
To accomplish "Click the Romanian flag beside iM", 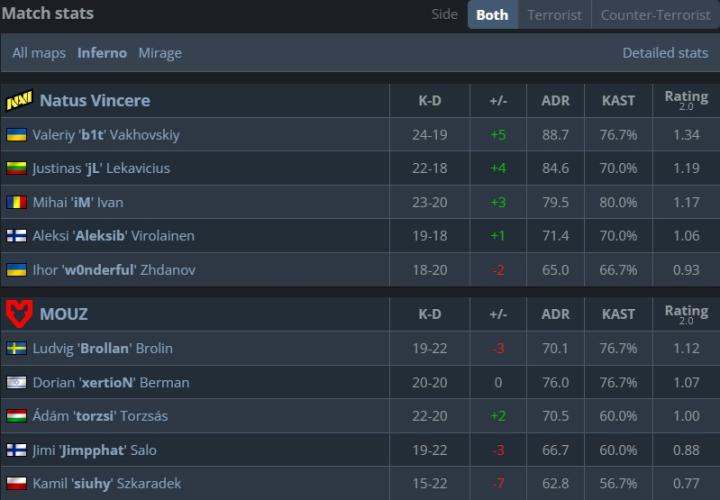I will pyautogui.click(x=16, y=203).
